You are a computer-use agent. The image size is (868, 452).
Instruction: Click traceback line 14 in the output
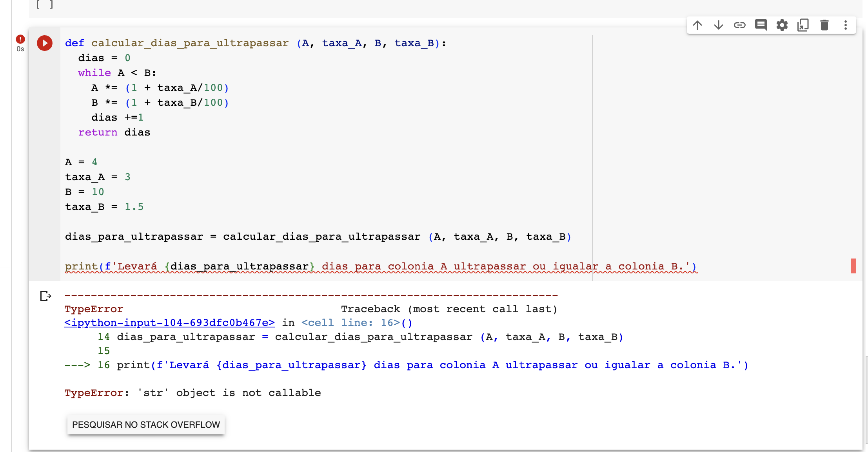[x=360, y=337]
